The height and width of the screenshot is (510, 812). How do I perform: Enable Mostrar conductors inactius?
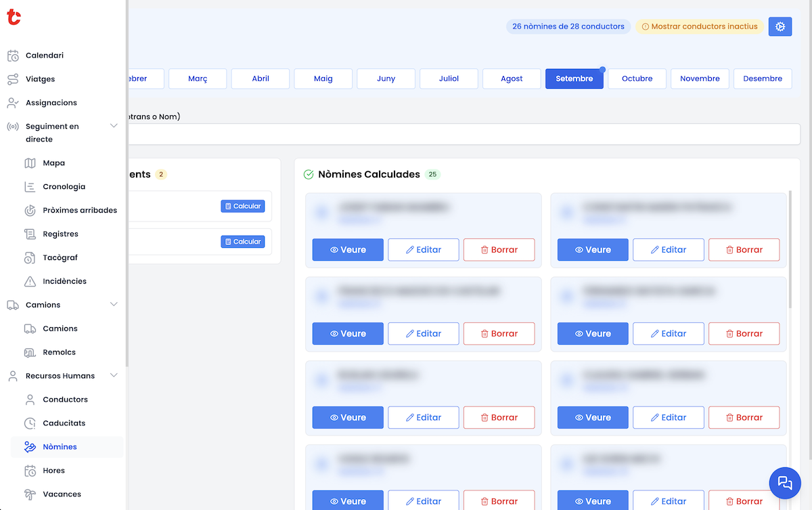pyautogui.click(x=700, y=26)
